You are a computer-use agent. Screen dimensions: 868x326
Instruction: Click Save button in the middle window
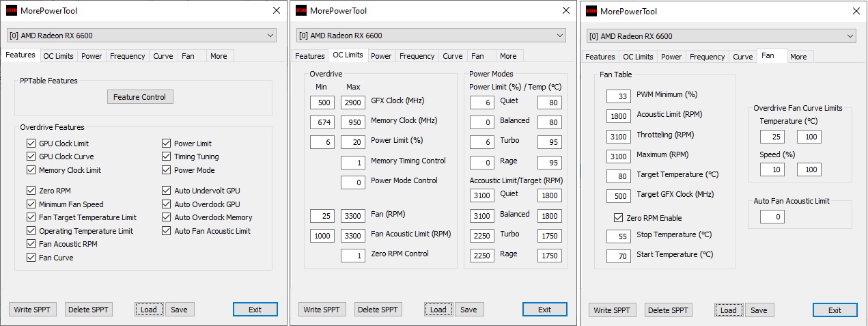[468, 310]
